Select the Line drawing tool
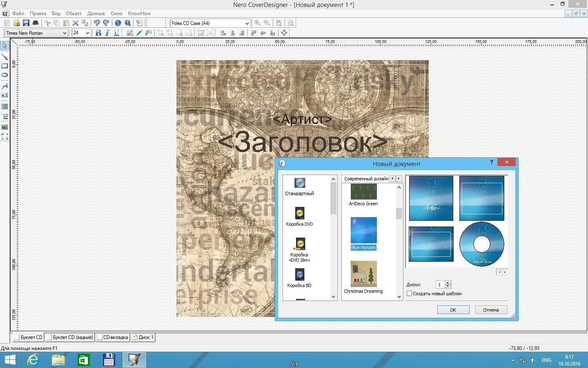The height and width of the screenshot is (368, 588). (4, 56)
